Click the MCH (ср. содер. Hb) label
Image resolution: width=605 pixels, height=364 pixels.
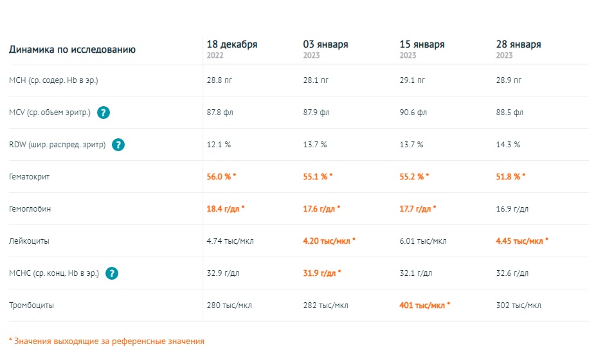(53, 80)
